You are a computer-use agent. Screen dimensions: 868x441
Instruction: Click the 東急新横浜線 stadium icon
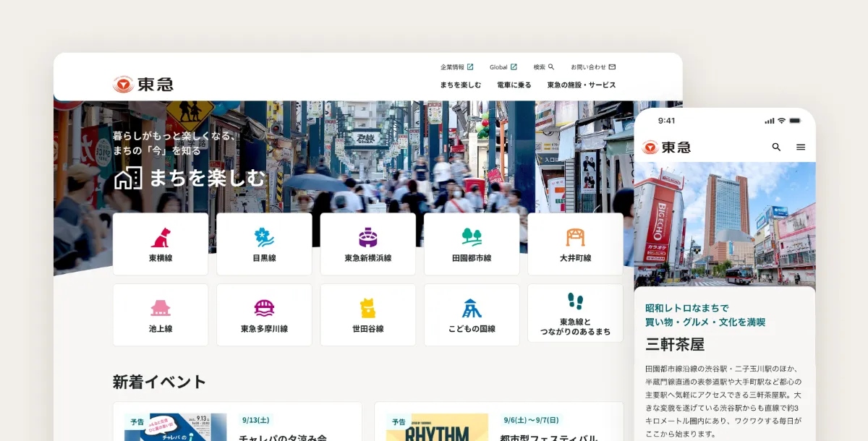coord(368,237)
